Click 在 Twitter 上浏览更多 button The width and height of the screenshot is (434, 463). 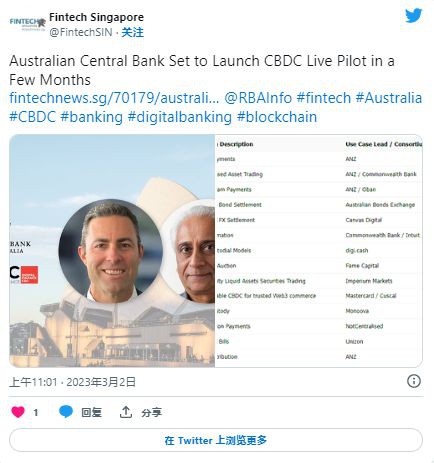pos(216,440)
